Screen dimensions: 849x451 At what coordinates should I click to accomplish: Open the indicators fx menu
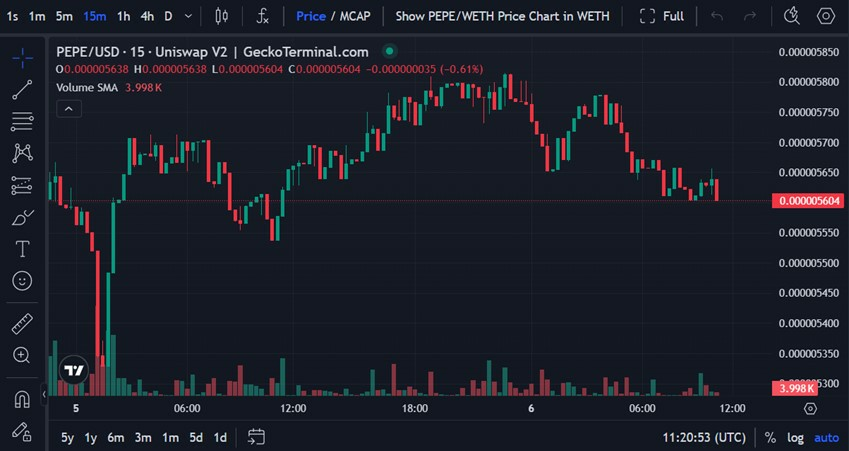(x=262, y=16)
